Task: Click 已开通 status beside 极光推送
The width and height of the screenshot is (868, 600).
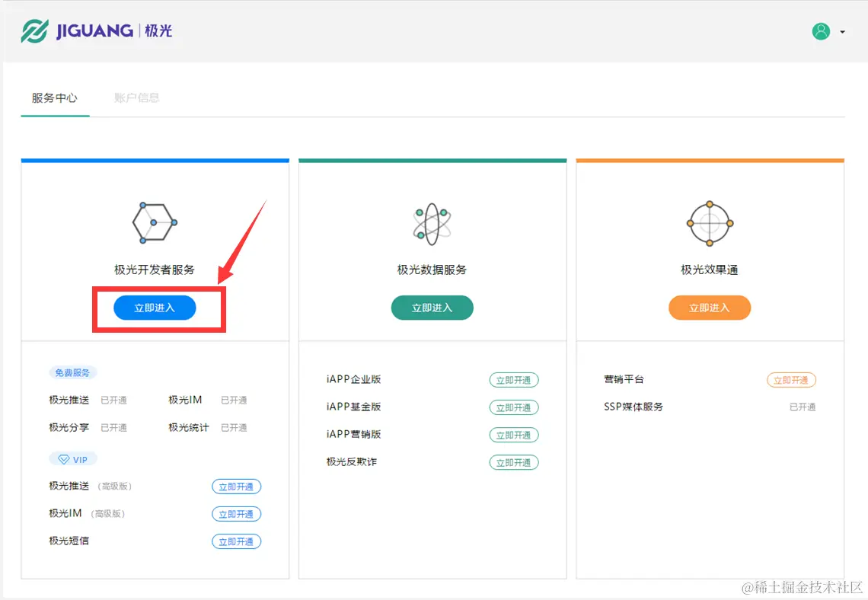Action: coord(114,401)
